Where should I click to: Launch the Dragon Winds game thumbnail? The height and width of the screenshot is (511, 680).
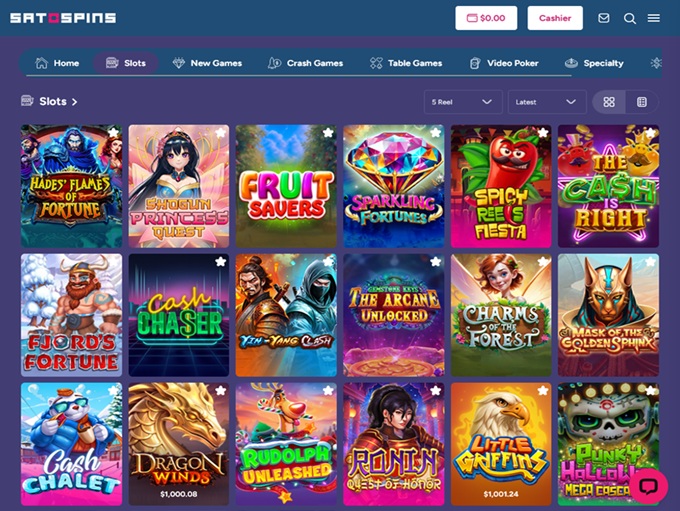click(x=179, y=444)
